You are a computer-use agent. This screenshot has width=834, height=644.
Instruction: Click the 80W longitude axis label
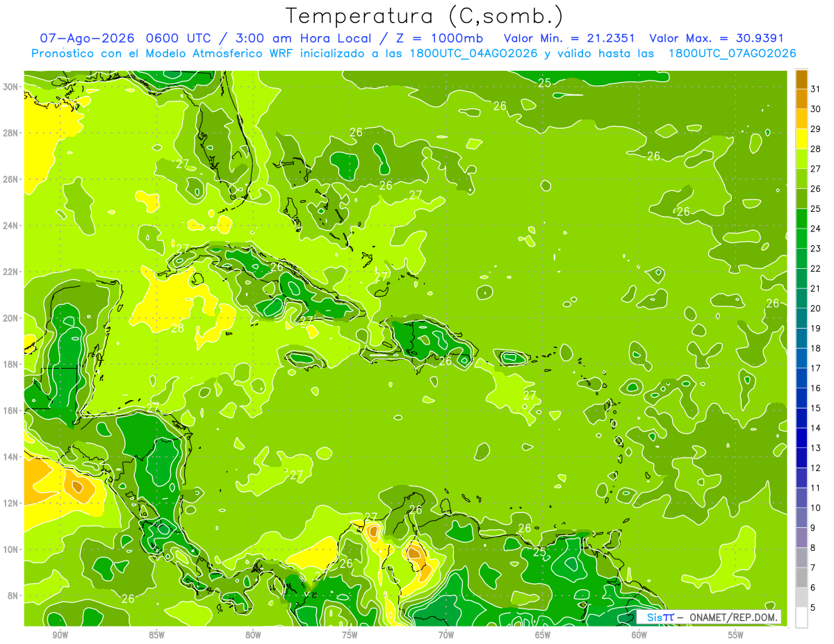(253, 635)
